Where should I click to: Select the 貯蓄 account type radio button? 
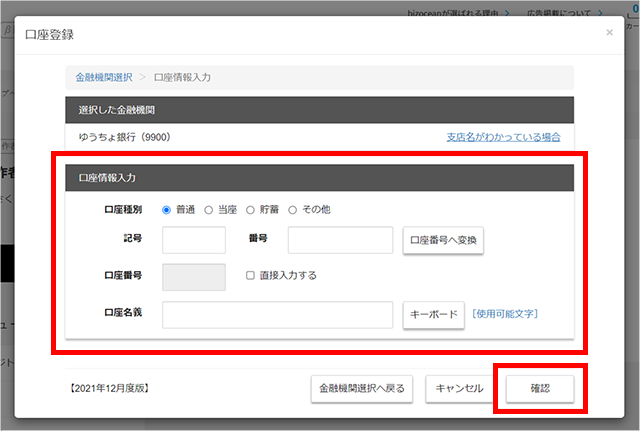pos(250,210)
